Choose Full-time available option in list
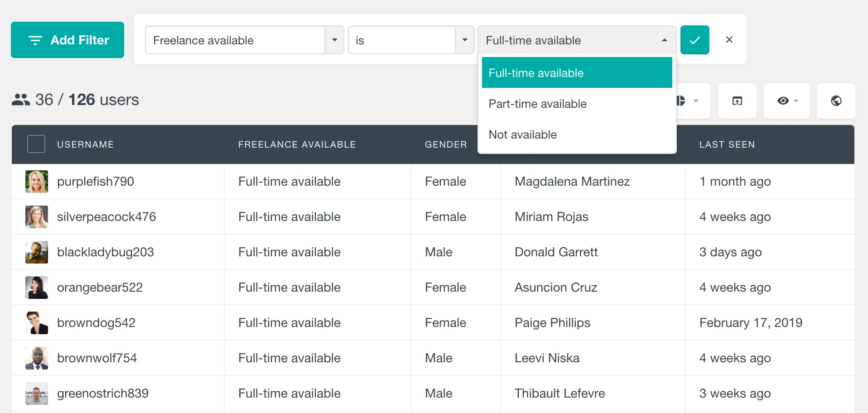Image resolution: width=868 pixels, height=413 pixels. [577, 72]
